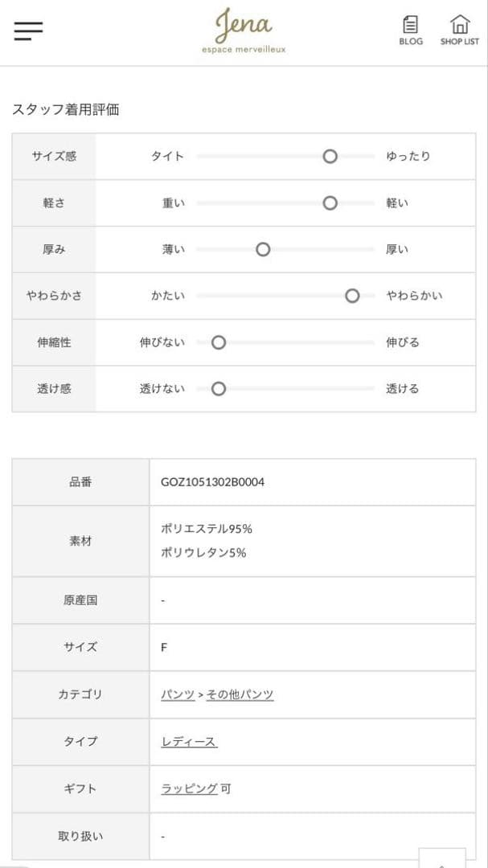Open the hamburger menu
Viewport: 488px width, 868px height.
coord(28,31)
